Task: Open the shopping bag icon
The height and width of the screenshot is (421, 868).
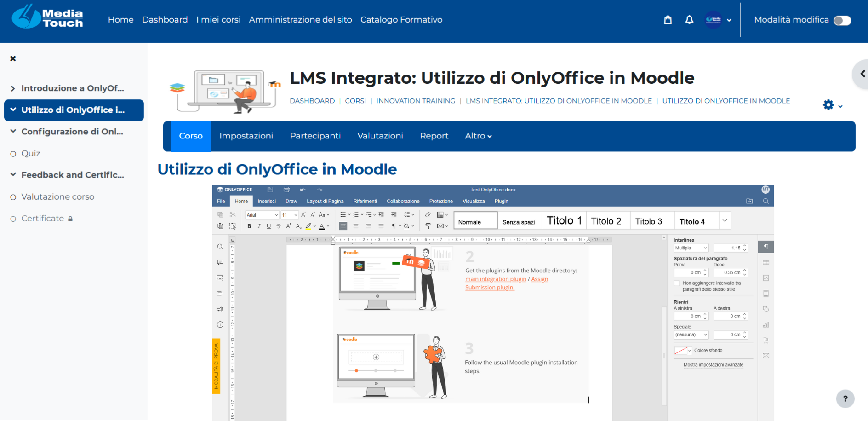Action: pyautogui.click(x=668, y=20)
